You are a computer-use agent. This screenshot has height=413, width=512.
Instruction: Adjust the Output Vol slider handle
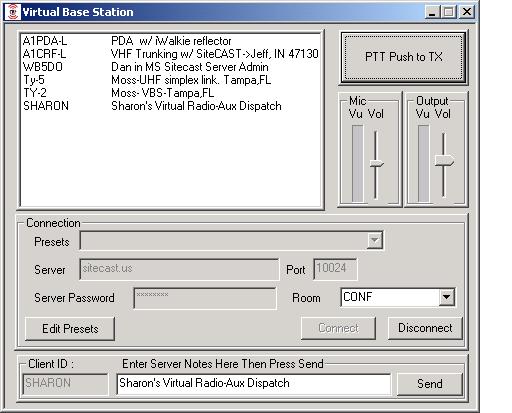[x=444, y=160]
